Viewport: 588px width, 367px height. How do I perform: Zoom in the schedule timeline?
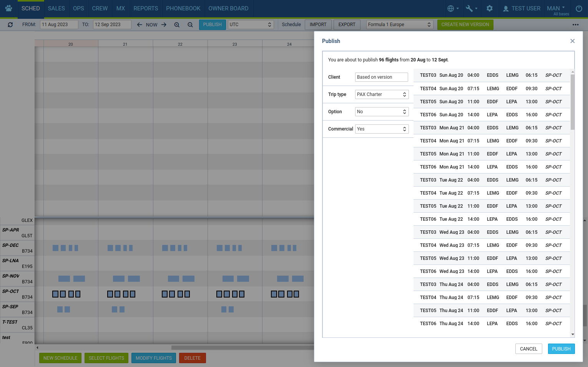tap(177, 25)
